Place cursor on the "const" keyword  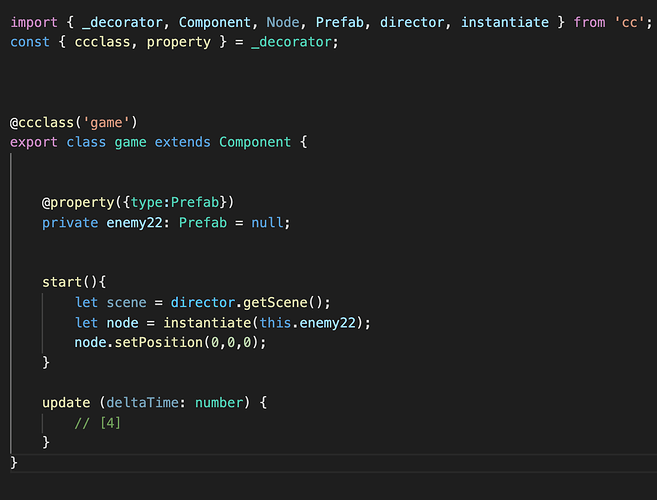tap(30, 41)
